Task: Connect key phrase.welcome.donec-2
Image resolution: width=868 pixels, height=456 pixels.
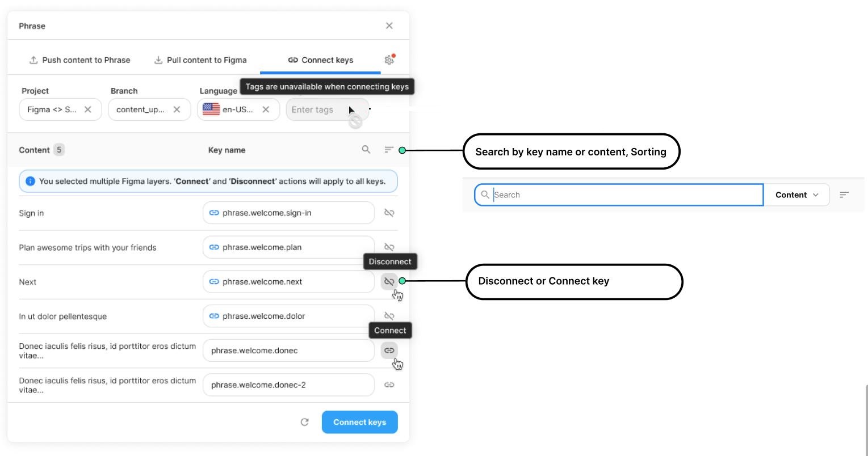Action: pyautogui.click(x=389, y=385)
